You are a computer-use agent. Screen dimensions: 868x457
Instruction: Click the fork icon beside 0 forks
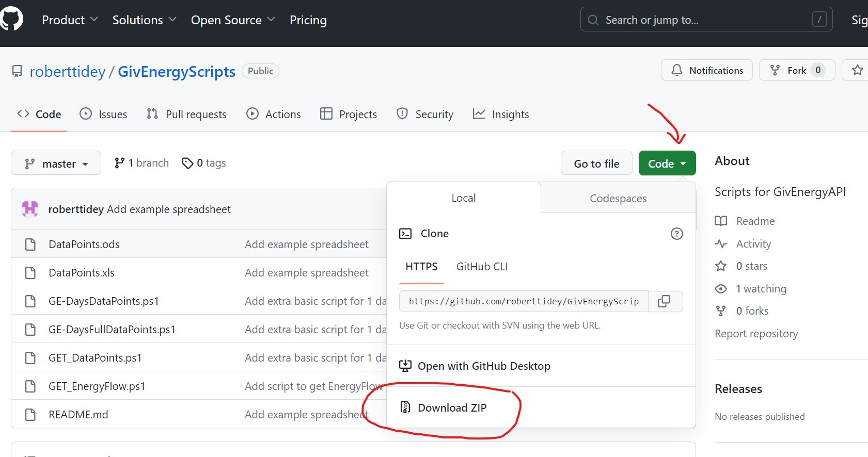[x=721, y=311]
